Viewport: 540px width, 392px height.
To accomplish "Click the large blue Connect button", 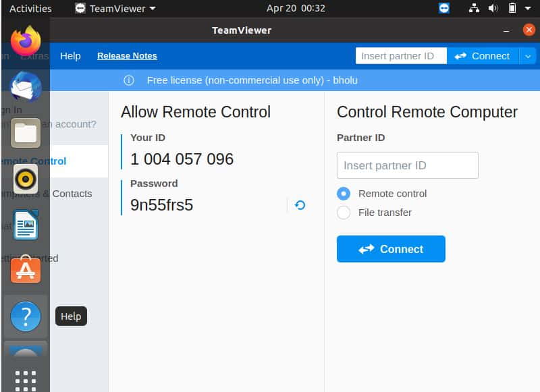I will point(391,249).
